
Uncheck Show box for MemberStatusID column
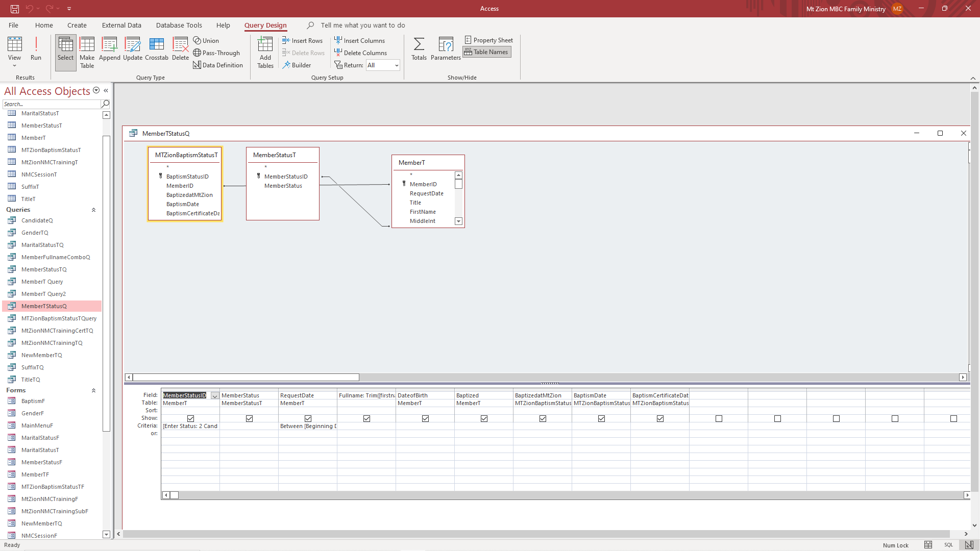(190, 418)
